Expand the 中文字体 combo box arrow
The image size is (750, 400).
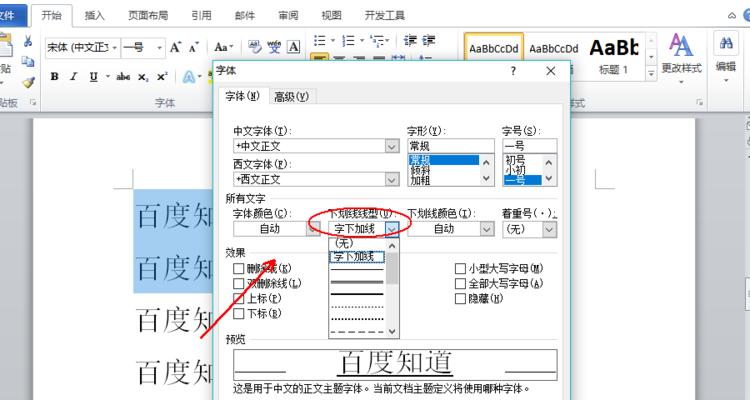tap(392, 146)
